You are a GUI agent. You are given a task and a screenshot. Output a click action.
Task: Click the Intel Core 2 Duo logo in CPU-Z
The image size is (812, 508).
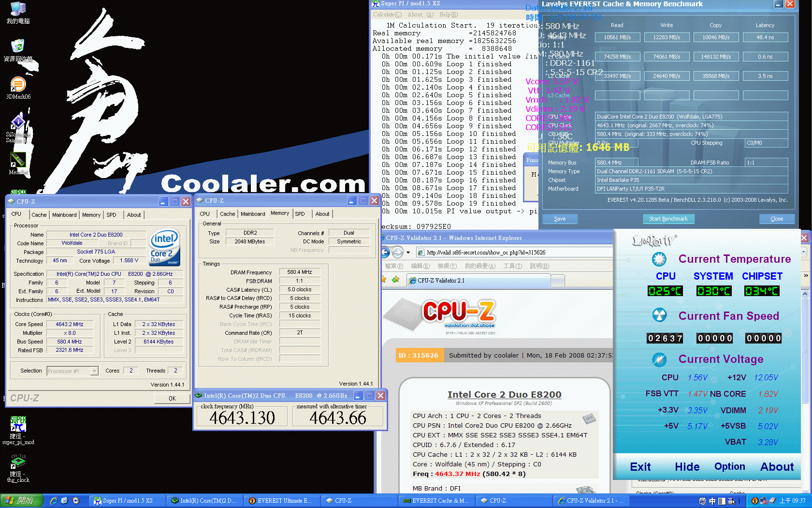164,247
